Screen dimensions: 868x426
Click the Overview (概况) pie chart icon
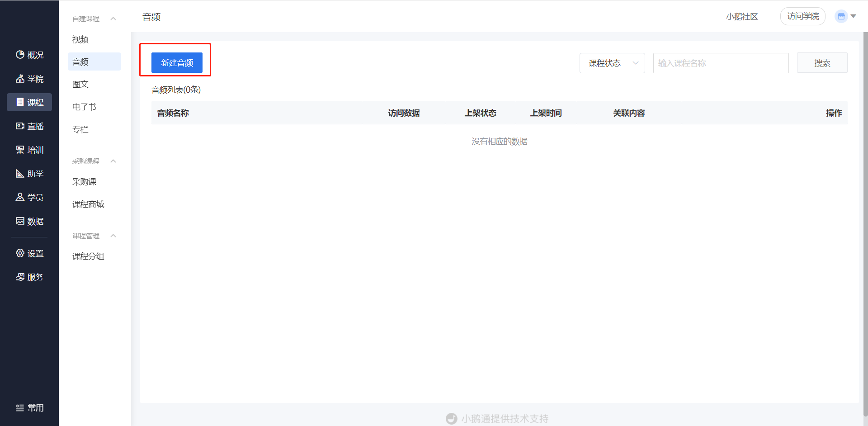[x=20, y=55]
